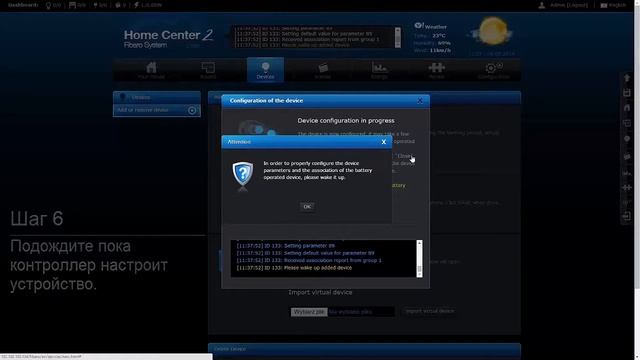
Task: Open the English language selector
Action: tap(613, 5)
